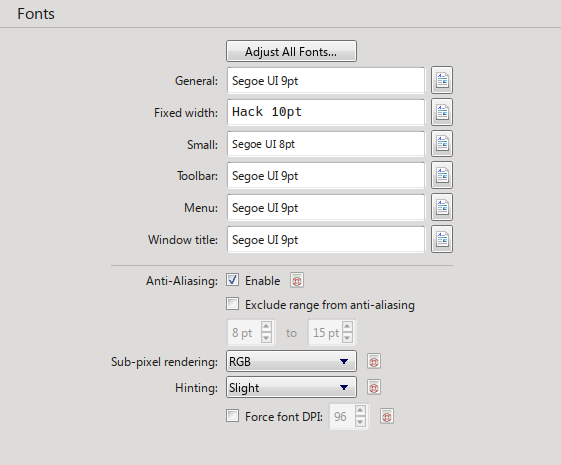
Task: Open font chooser for Toolbar font
Action: 442,175
